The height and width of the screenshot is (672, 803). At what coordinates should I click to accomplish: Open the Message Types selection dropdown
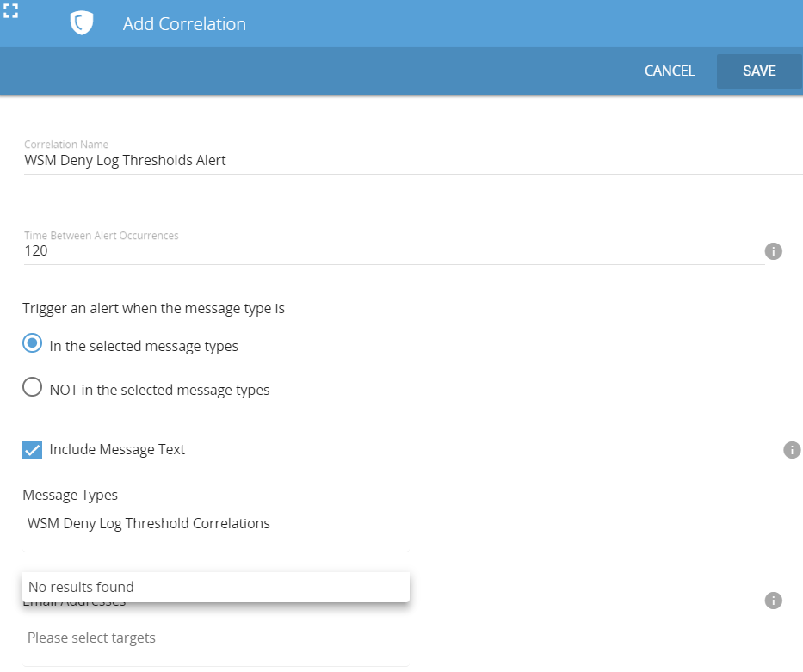tap(215, 524)
